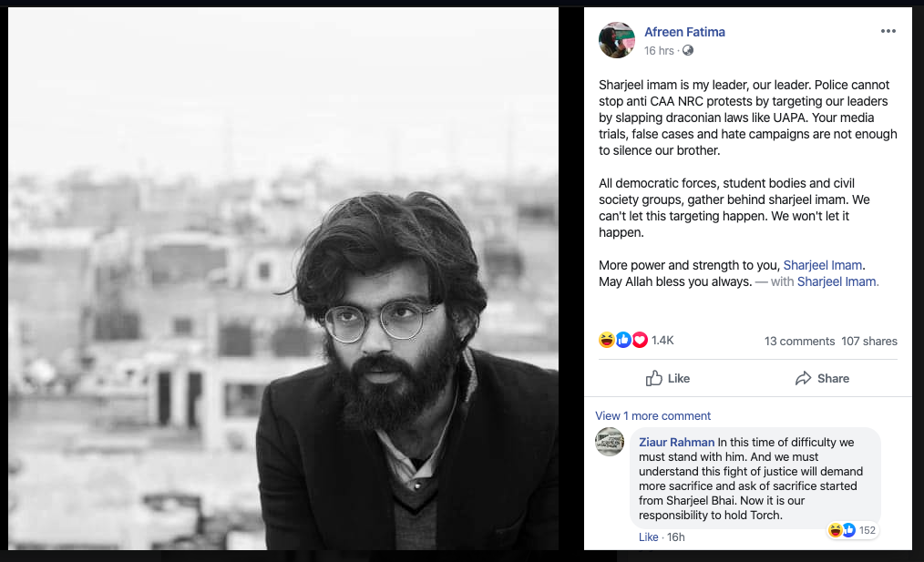Open Sharjeel Imam link after 'strength to you'

822,265
